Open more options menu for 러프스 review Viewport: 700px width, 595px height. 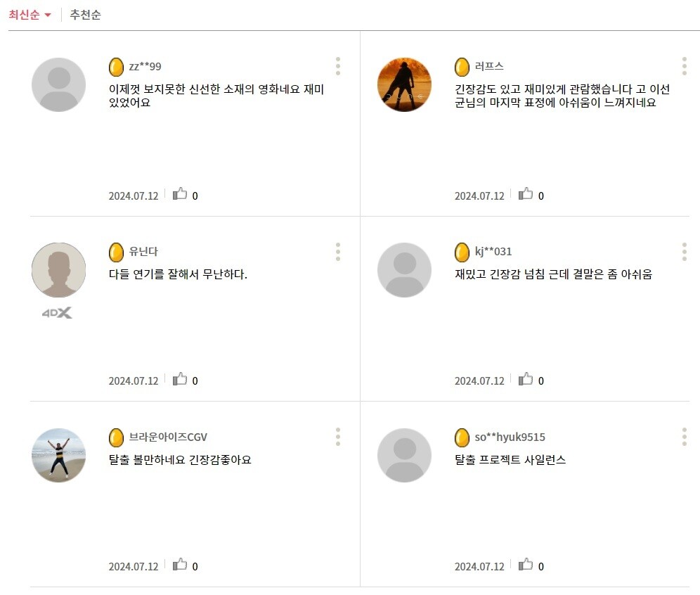click(684, 66)
